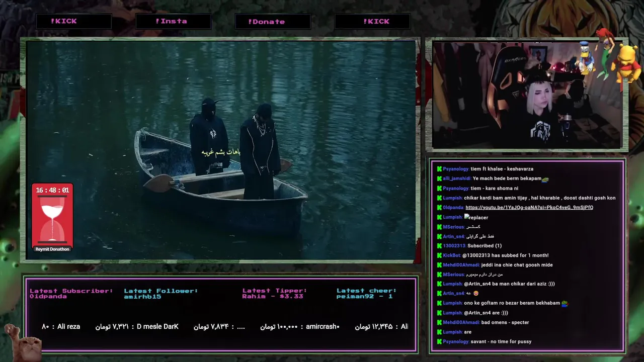Click the !Donate command label

coord(267,22)
